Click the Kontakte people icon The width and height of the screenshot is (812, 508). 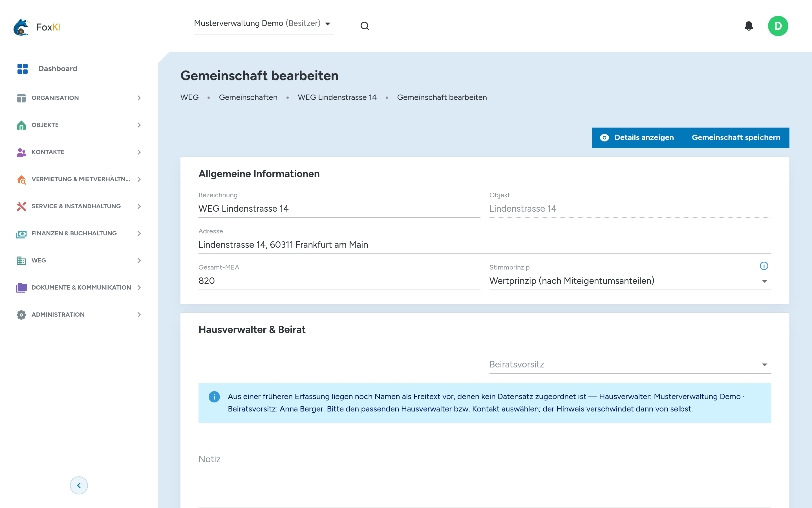click(21, 152)
